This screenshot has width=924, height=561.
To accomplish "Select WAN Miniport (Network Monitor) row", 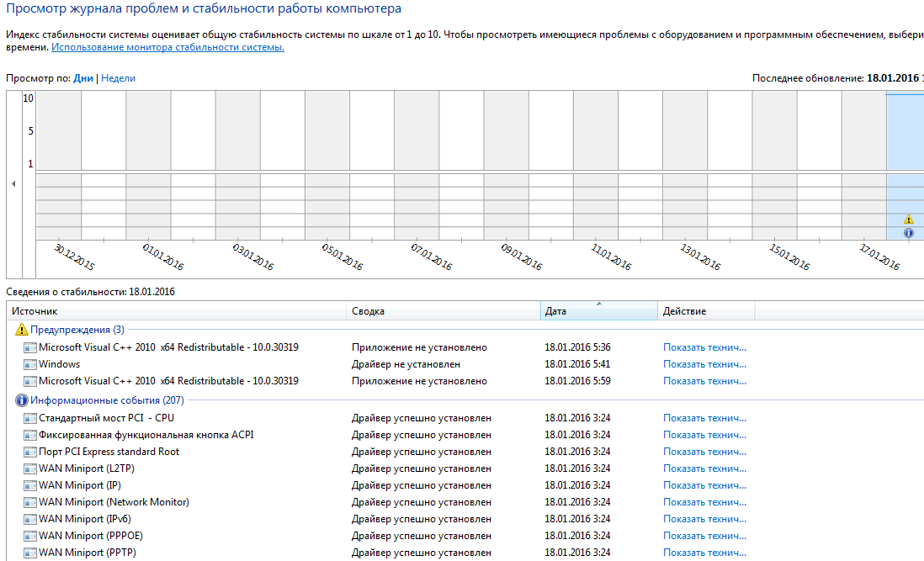I will point(114,502).
